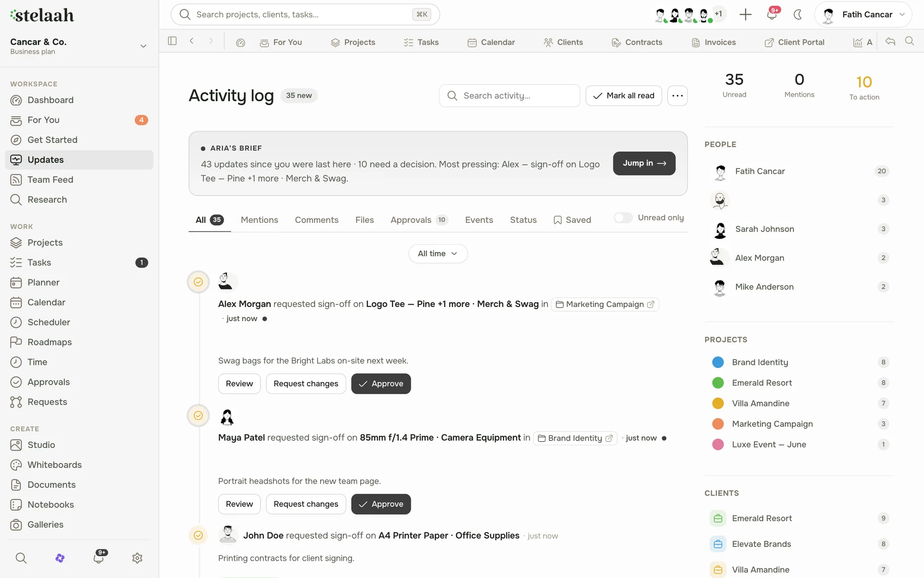Open Brand Identity project link chip
924x578 pixels.
(x=575, y=438)
